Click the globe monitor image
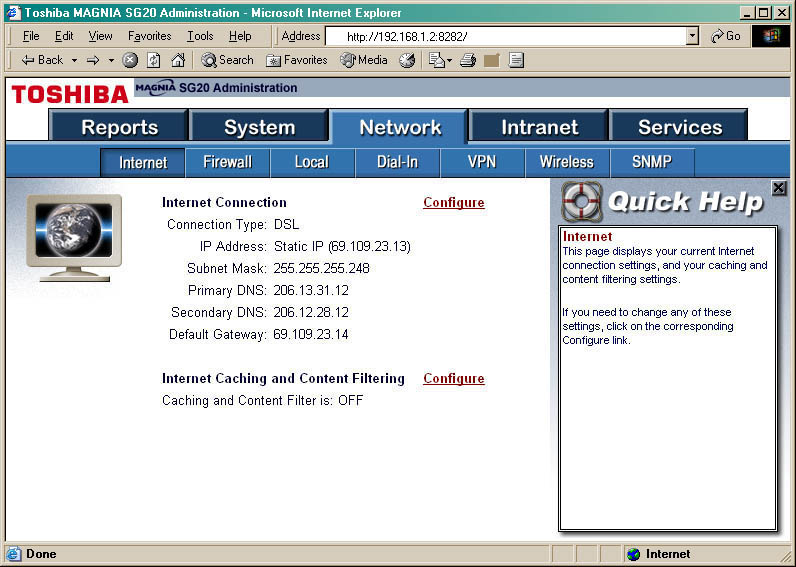 (75, 238)
